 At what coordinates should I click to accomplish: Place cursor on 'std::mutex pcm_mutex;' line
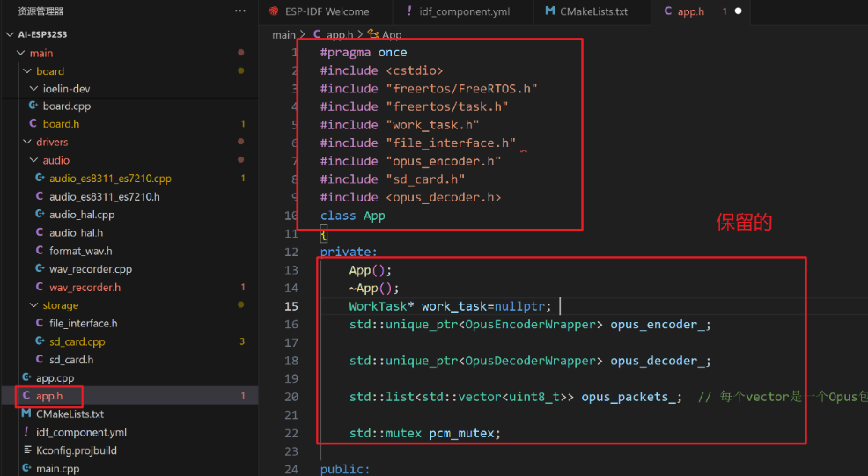(x=425, y=434)
